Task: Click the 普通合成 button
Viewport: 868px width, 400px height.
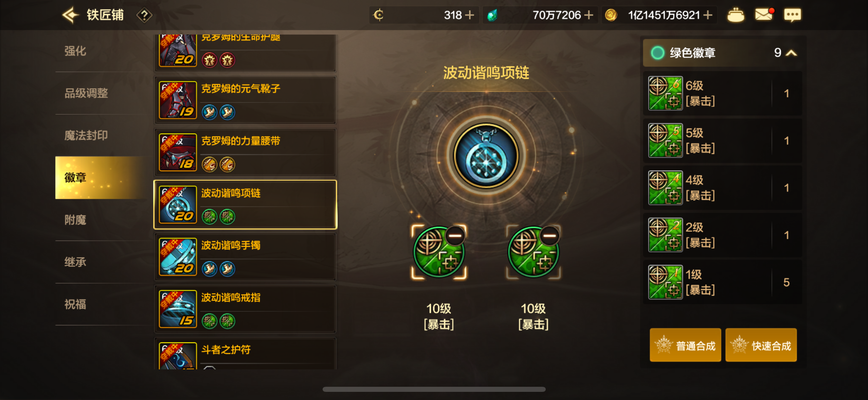Action: pos(685,345)
